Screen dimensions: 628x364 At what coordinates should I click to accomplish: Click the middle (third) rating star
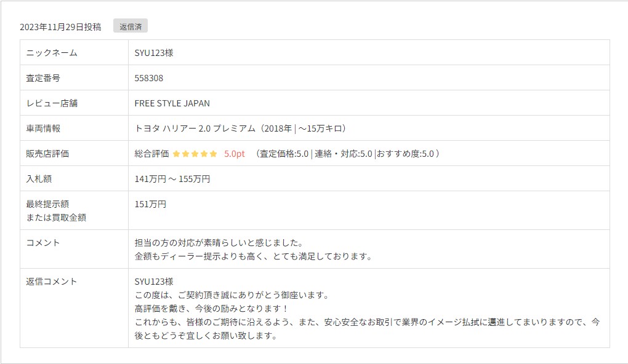coord(195,154)
